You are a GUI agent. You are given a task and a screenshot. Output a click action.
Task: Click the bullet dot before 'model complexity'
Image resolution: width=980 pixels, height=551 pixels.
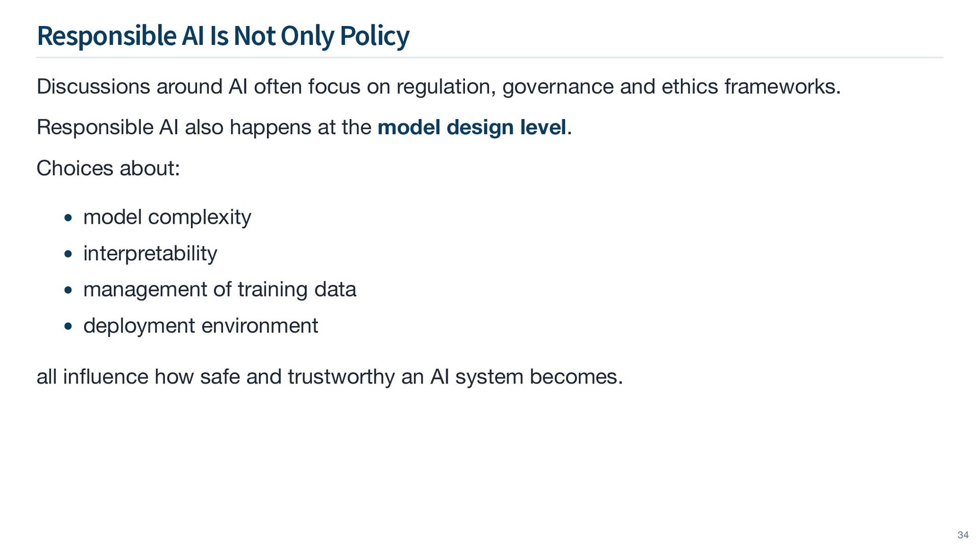point(68,219)
